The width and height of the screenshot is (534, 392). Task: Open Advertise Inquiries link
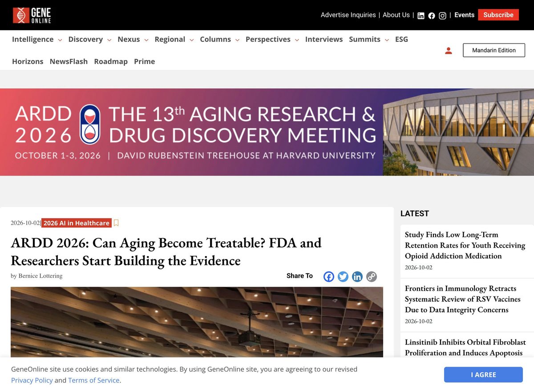click(x=348, y=15)
